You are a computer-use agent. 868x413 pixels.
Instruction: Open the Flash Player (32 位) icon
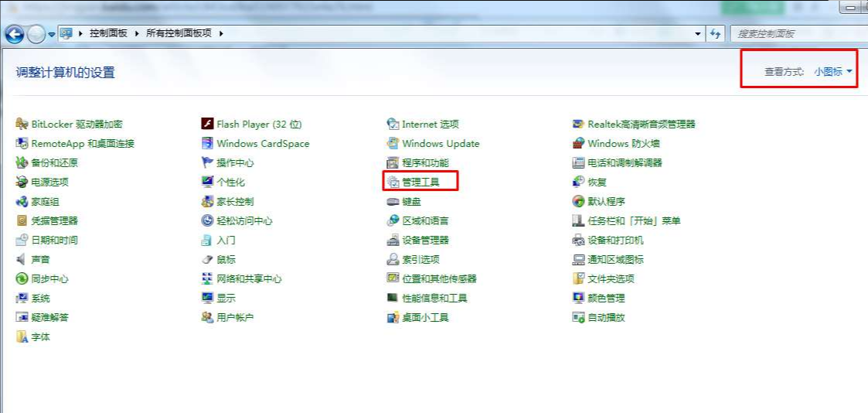pos(208,124)
